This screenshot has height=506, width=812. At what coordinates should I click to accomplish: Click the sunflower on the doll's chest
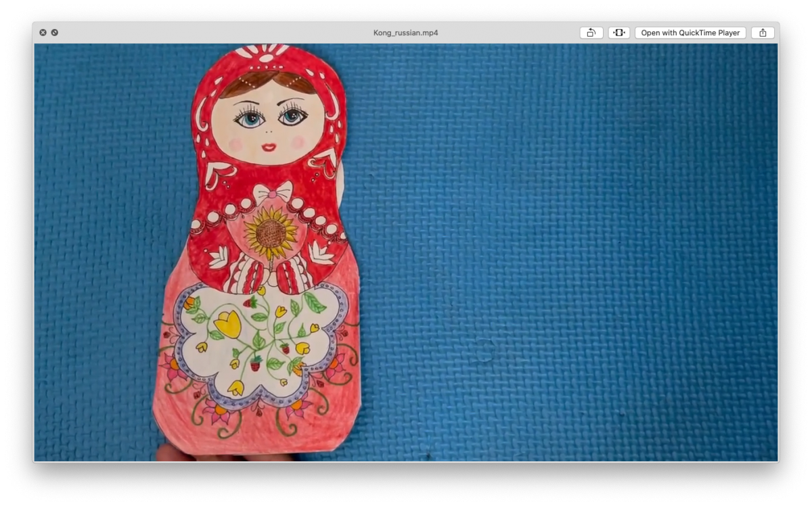(271, 233)
